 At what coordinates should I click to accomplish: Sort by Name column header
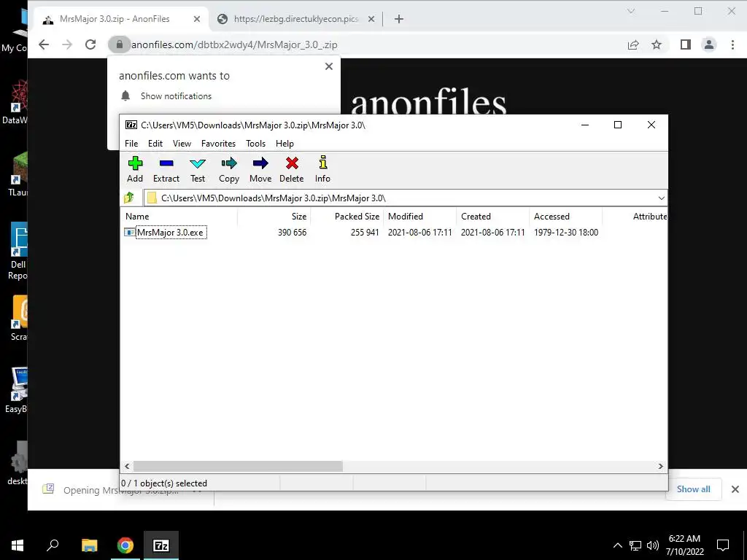(x=179, y=216)
